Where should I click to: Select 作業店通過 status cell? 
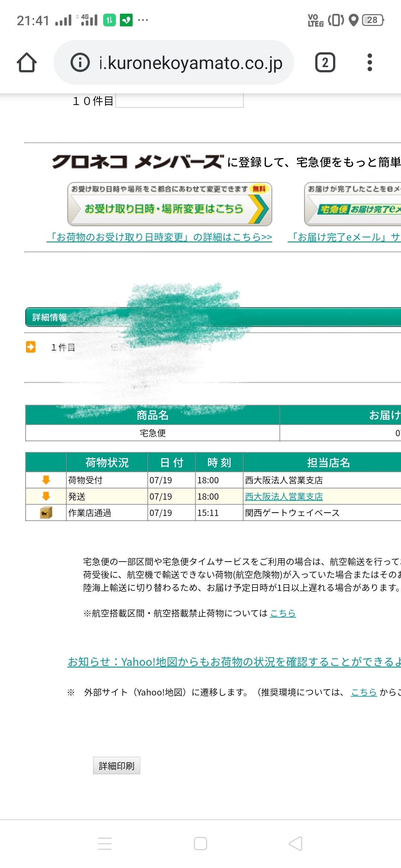pos(107,513)
